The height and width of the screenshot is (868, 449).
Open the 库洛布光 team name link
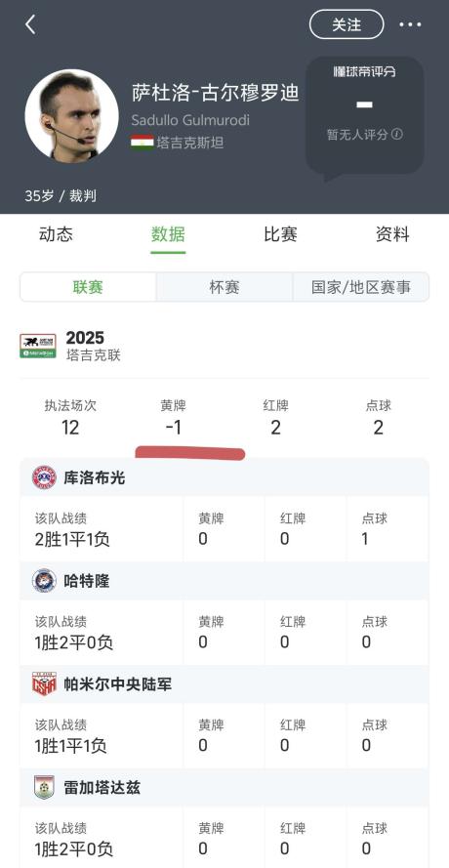95,477
